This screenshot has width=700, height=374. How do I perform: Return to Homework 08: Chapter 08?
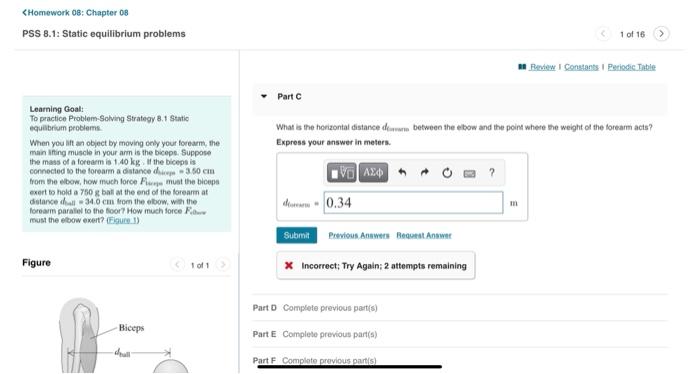[x=75, y=12]
